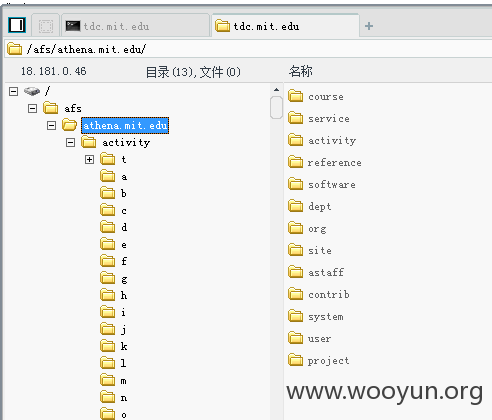Collapse the afs folder node

(x=32, y=108)
